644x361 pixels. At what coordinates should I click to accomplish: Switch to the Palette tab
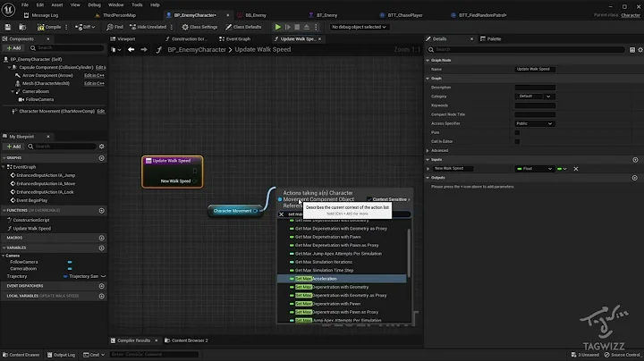491,39
